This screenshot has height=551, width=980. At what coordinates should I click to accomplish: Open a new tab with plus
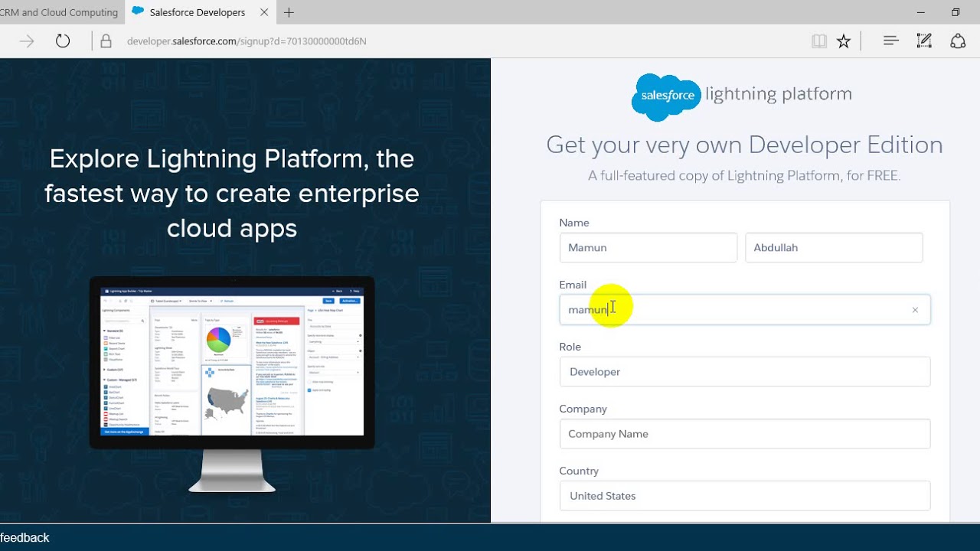coord(289,12)
